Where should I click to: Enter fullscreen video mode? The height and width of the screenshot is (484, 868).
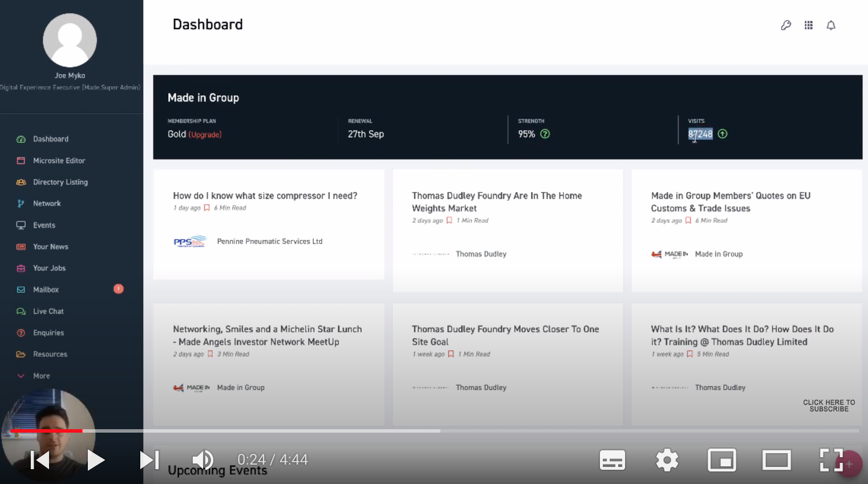pos(831,460)
